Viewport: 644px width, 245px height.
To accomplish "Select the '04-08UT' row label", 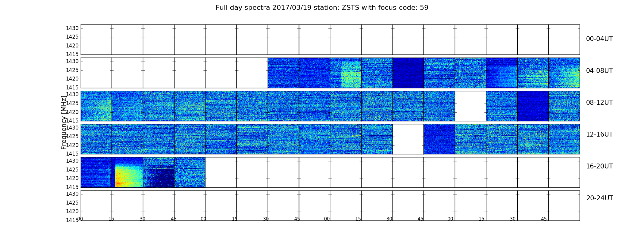I will point(600,71).
